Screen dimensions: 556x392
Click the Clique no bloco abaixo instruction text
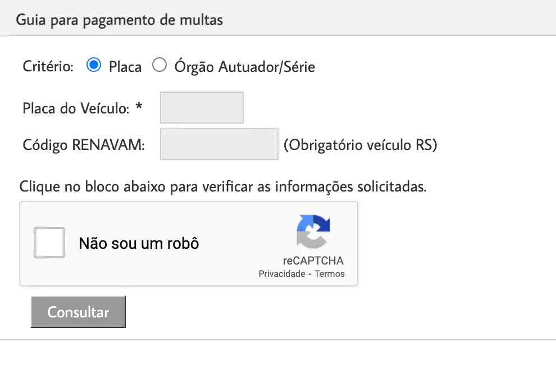(223, 186)
